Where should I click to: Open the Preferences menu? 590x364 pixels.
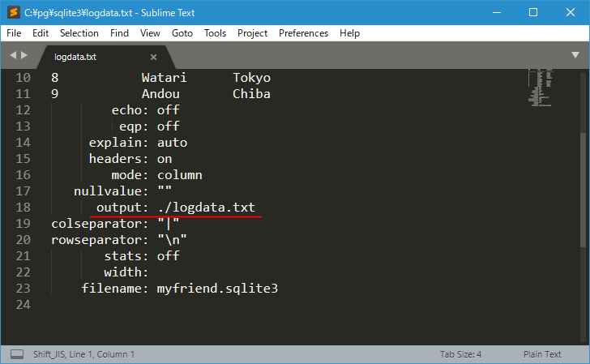tap(304, 33)
